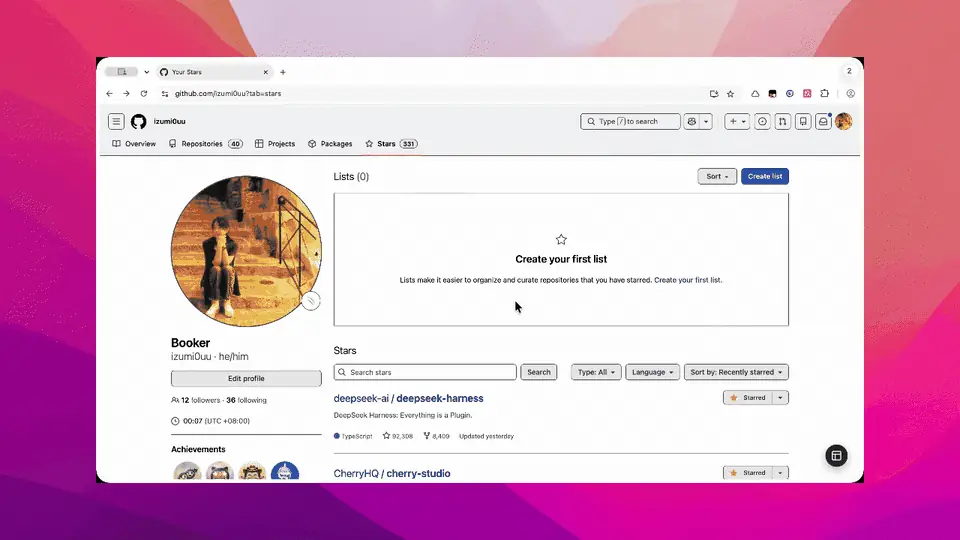Open the blue circular browser extension icon
The image size is (960, 540).
pos(790,94)
